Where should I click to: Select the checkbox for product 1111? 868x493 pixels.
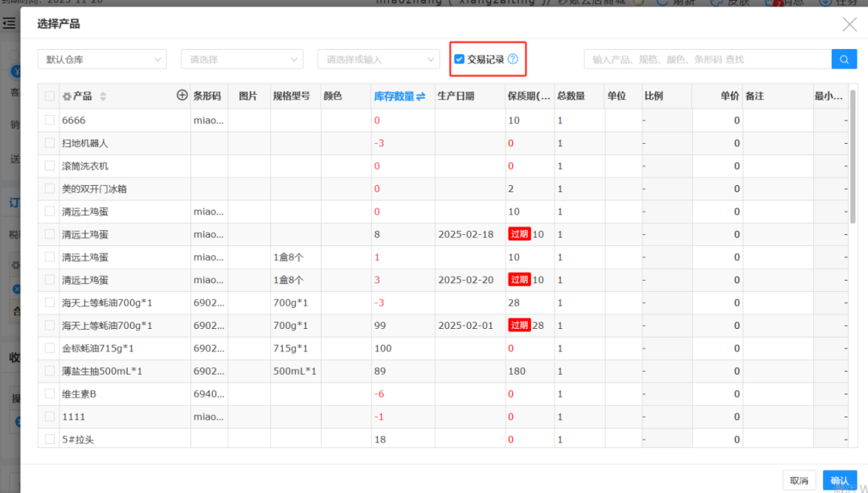tap(50, 416)
